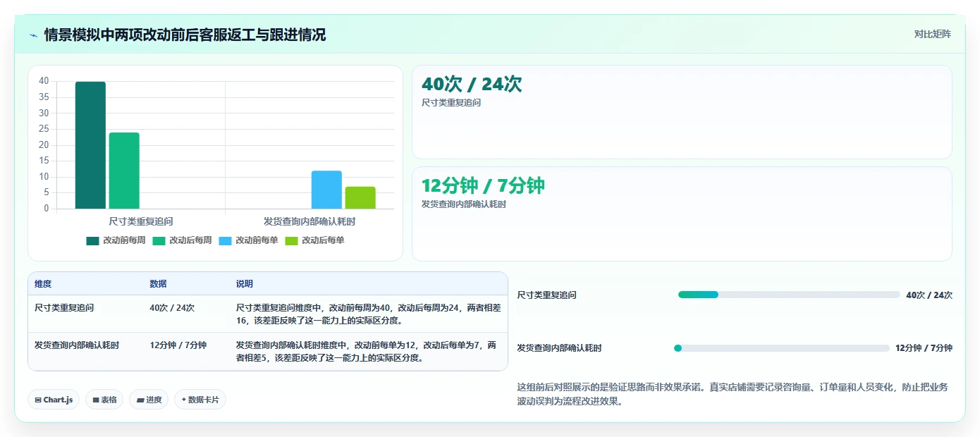
Task: Click the 12分钟 / 7分钟 value beside progress bar
Action: point(924,348)
